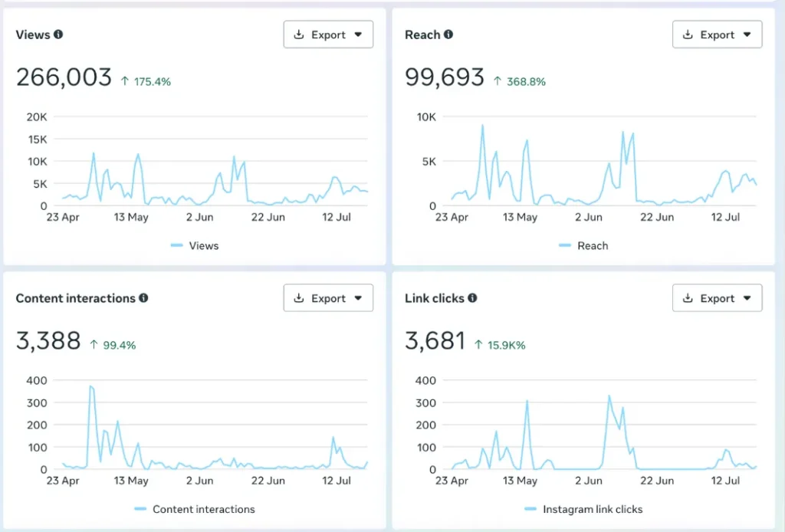The height and width of the screenshot is (532, 785).
Task: Click the green up arrow beside 175.4%
Action: (x=125, y=81)
